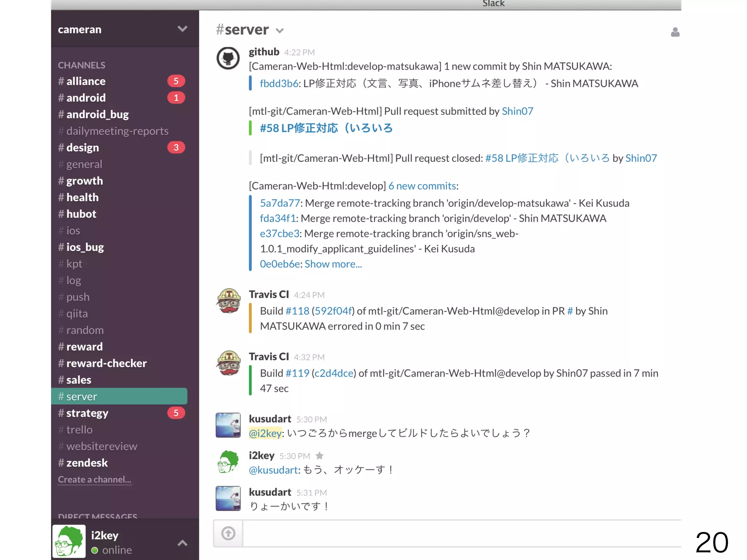Click Show more to expand the commits
This screenshot has height=560, width=747.
tap(333, 264)
